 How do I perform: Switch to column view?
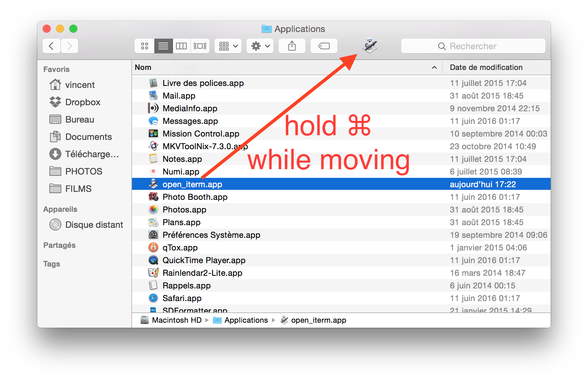click(x=181, y=46)
